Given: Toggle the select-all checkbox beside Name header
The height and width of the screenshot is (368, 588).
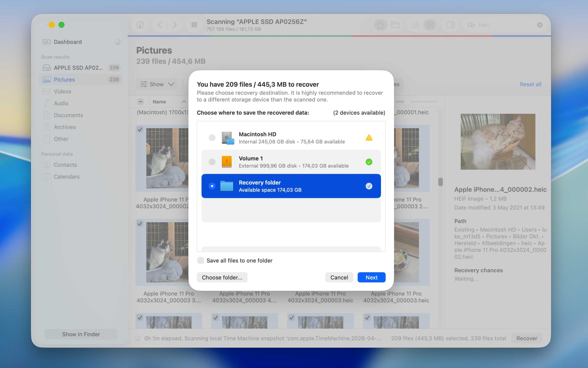Looking at the screenshot, I should point(140,102).
